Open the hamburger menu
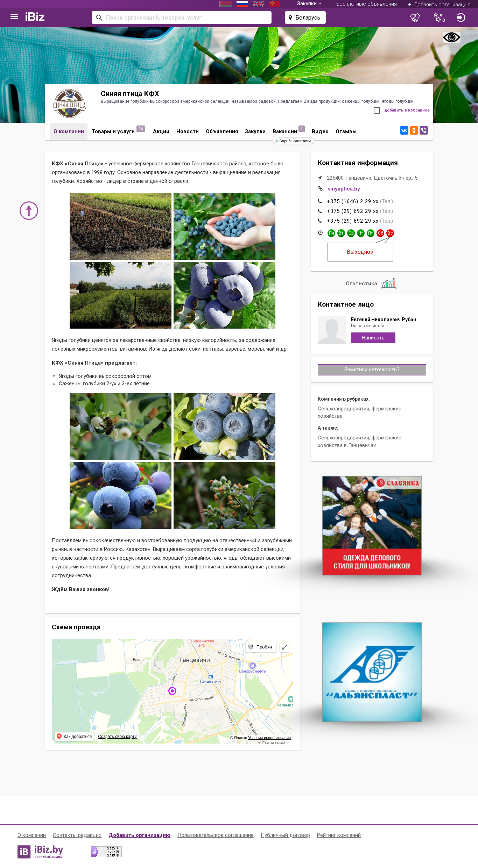This screenshot has width=478, height=868. [14, 17]
